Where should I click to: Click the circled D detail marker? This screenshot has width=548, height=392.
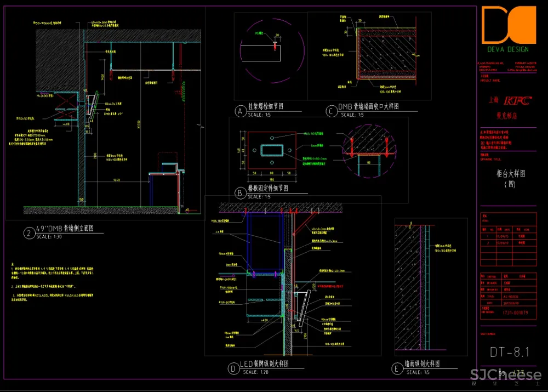233,369
